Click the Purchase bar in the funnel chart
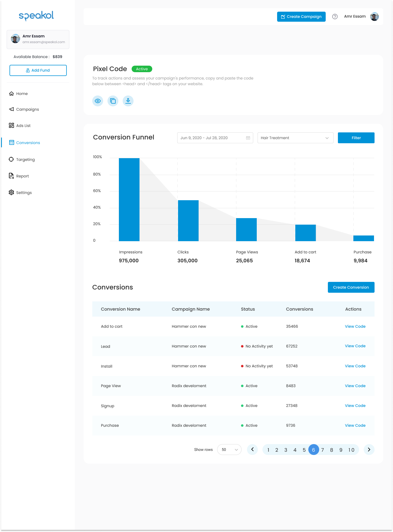The width and height of the screenshot is (393, 532). (x=364, y=238)
